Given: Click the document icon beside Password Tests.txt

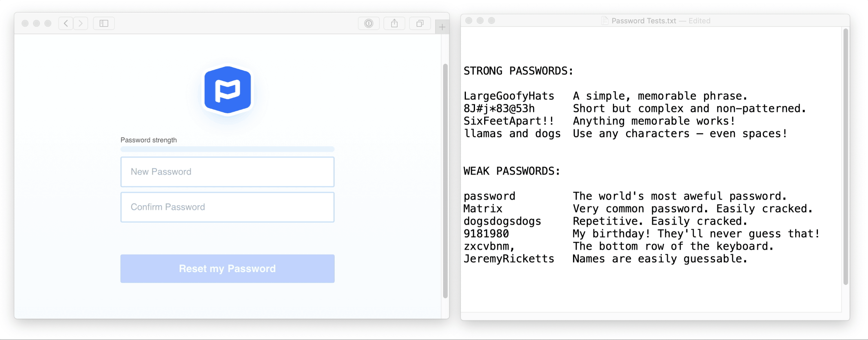Looking at the screenshot, I should point(604,21).
